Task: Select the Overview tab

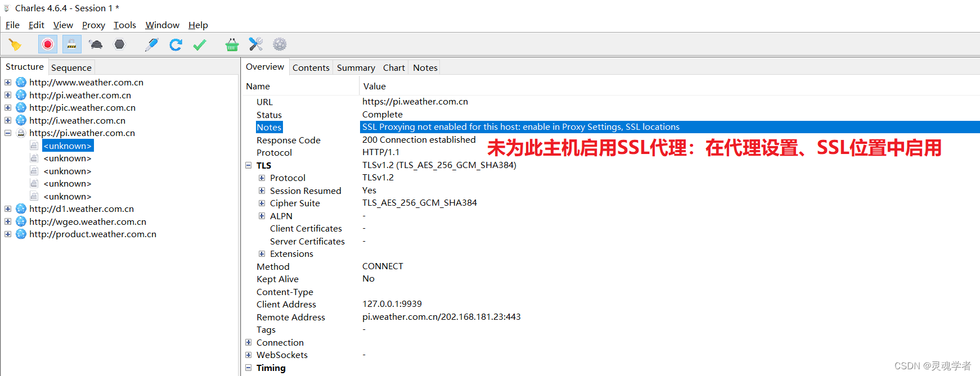Action: 265,67
